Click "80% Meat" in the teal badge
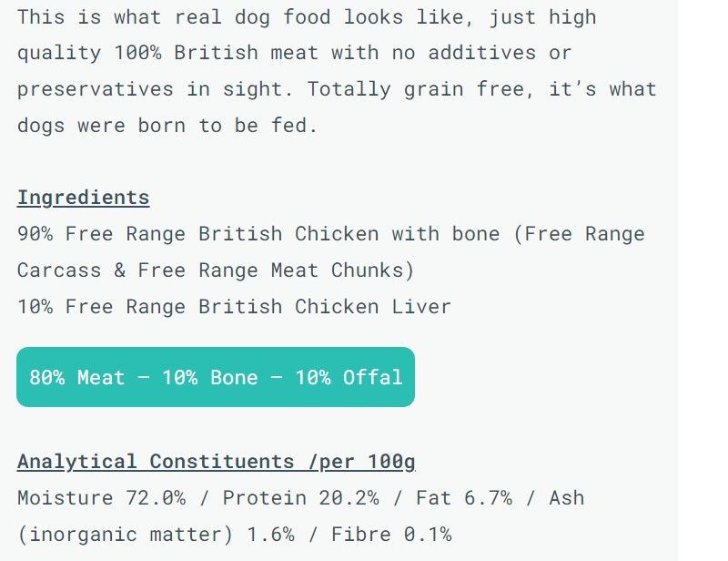The height and width of the screenshot is (561, 728). [x=76, y=377]
